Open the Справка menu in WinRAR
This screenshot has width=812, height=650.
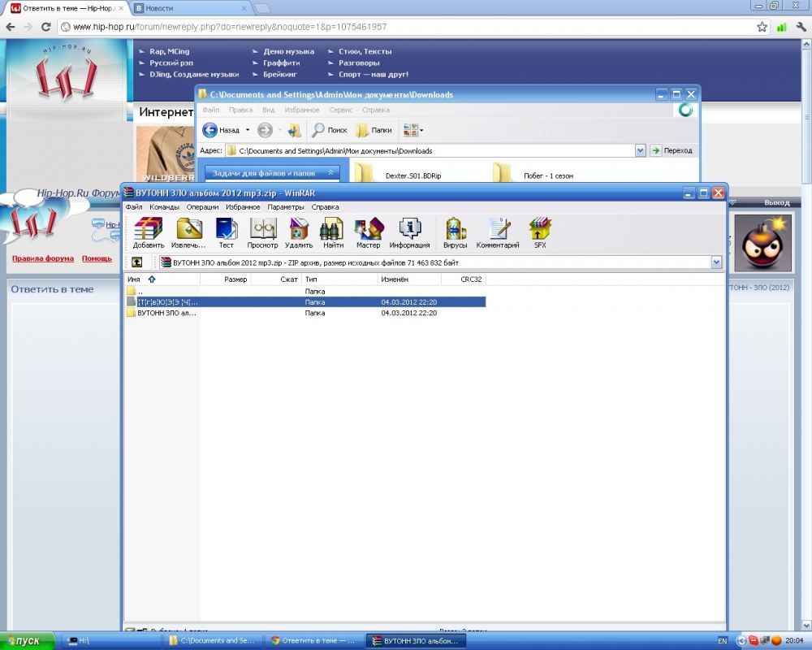326,207
